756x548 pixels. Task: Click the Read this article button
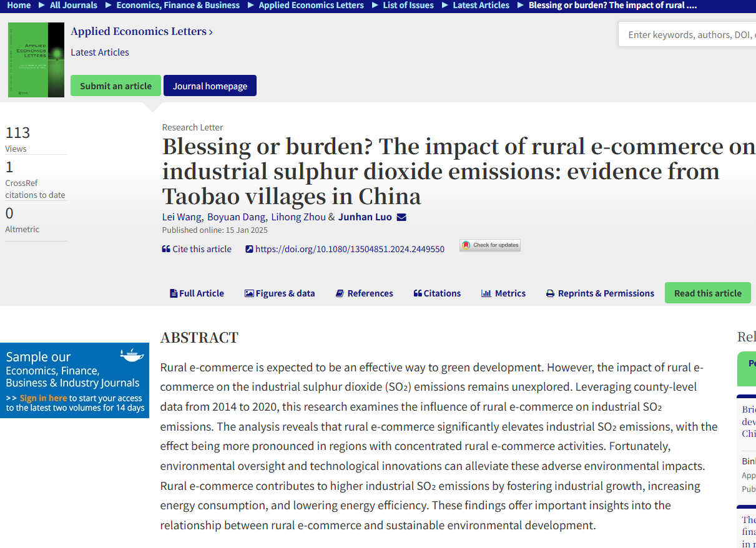(707, 293)
